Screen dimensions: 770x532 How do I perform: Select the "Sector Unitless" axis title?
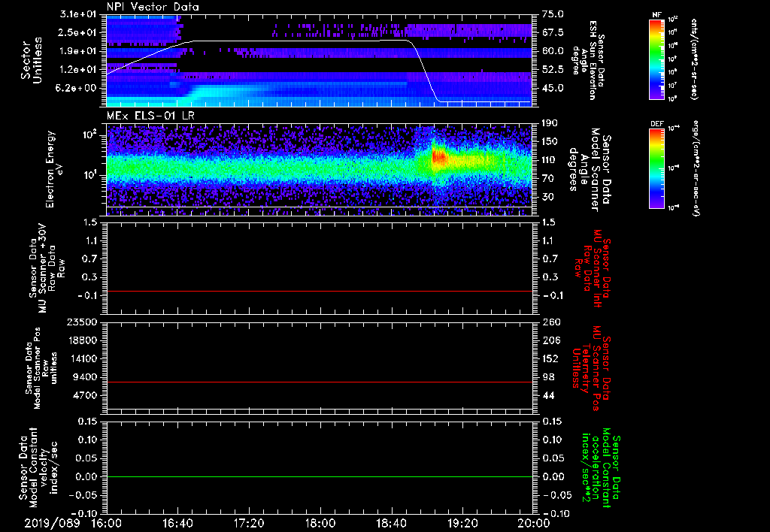32,60
